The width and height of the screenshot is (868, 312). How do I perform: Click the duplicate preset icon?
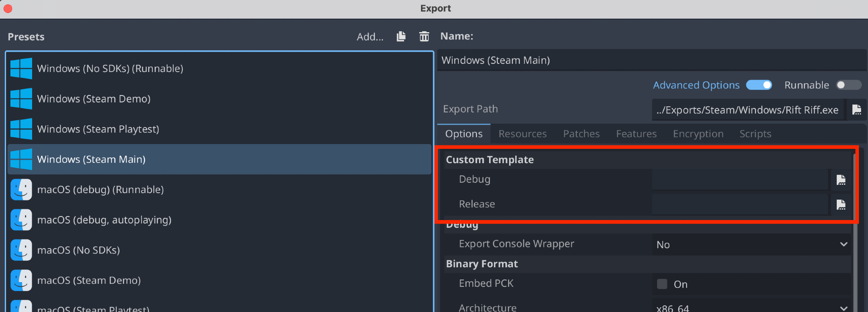[401, 36]
